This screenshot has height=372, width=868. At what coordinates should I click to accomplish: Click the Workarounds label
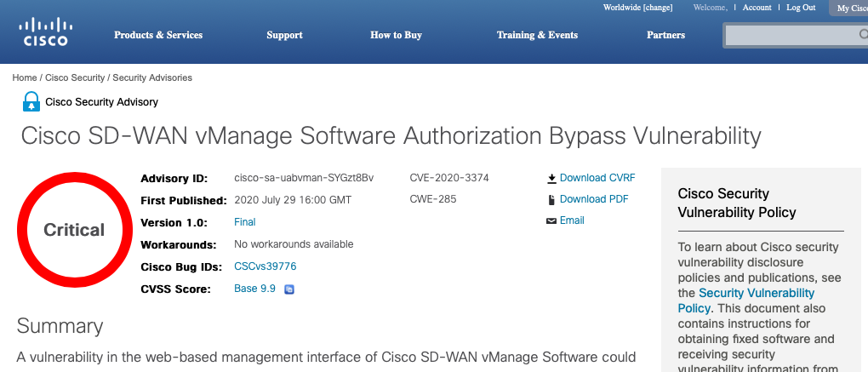pos(178,244)
